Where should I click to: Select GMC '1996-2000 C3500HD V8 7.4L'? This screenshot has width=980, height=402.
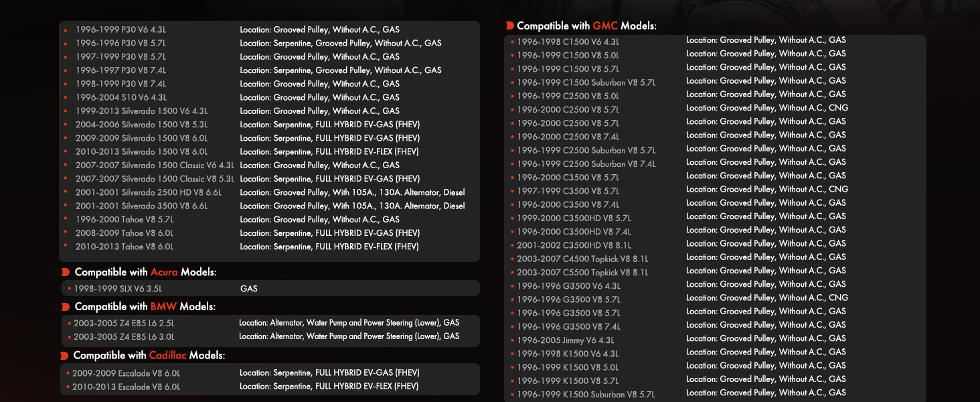[574, 232]
